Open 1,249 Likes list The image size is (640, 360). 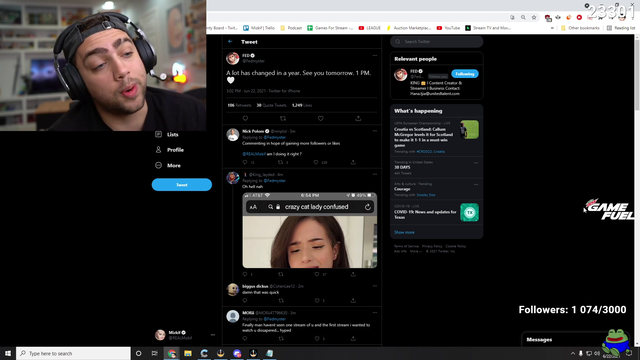click(302, 105)
